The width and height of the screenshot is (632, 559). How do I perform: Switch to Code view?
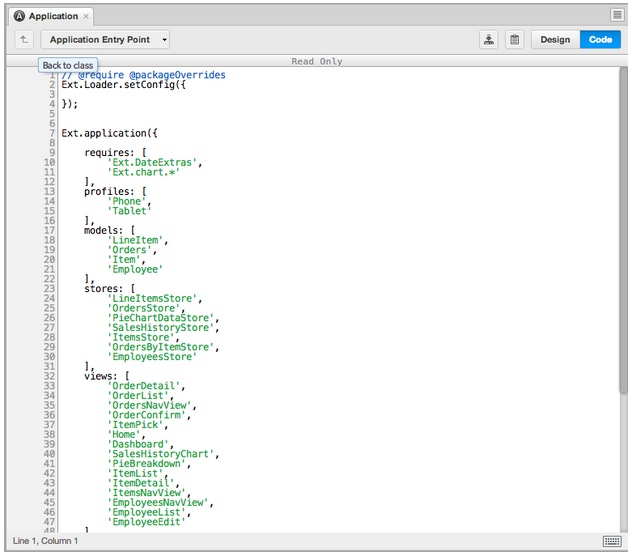pyautogui.click(x=600, y=40)
